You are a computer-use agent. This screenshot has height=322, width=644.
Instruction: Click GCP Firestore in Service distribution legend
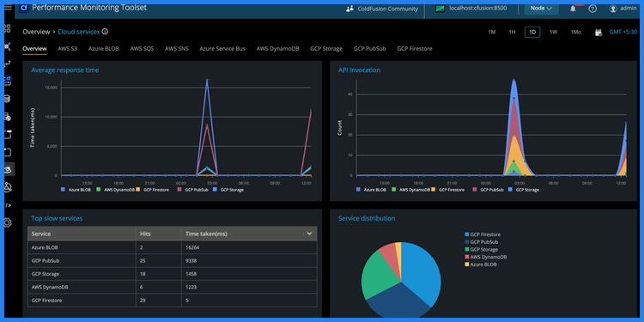click(483, 234)
